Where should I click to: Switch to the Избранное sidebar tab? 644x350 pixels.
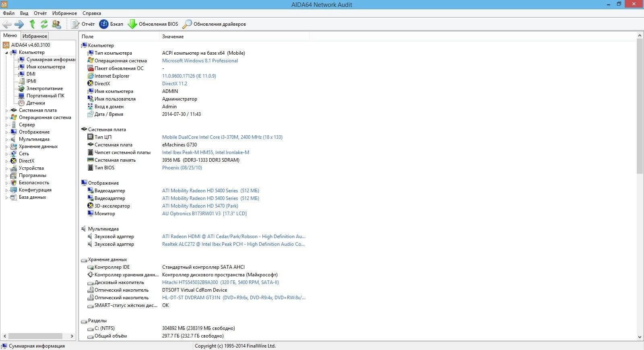click(x=35, y=36)
